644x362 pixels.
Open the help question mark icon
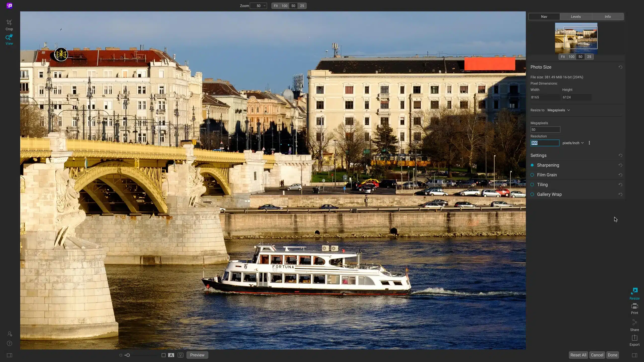10,343
